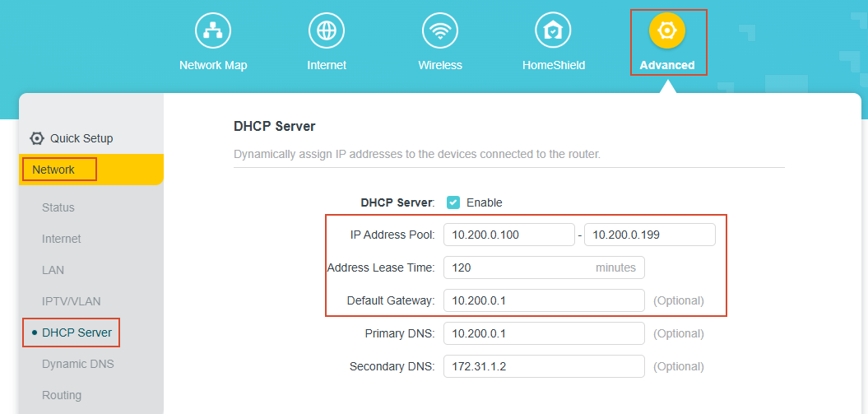This screenshot has height=414, width=868.
Task: Click the "Address Lease Time:" label
Action: [x=381, y=267]
